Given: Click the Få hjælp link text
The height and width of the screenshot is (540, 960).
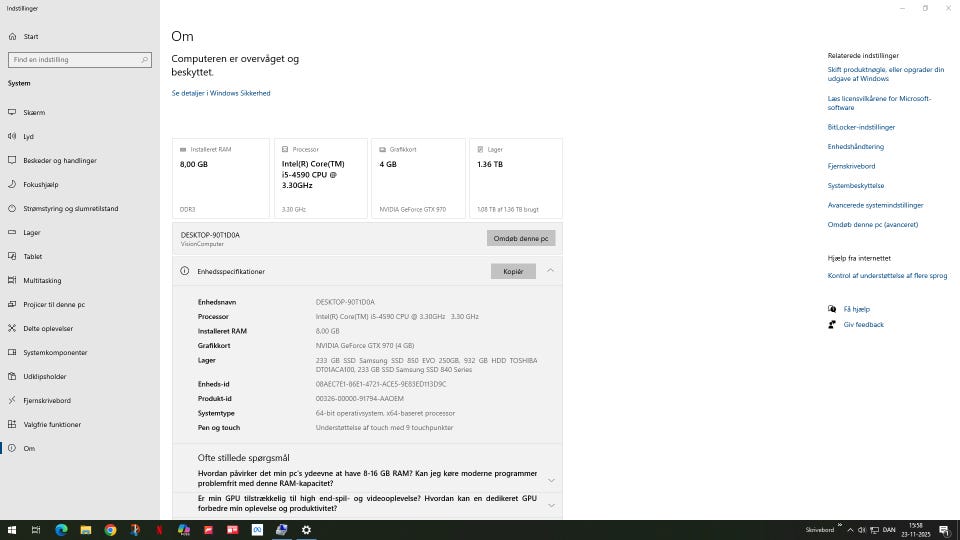Looking at the screenshot, I should 857,309.
